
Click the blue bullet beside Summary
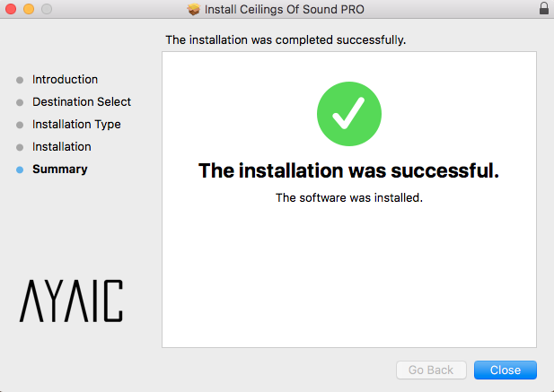click(20, 170)
